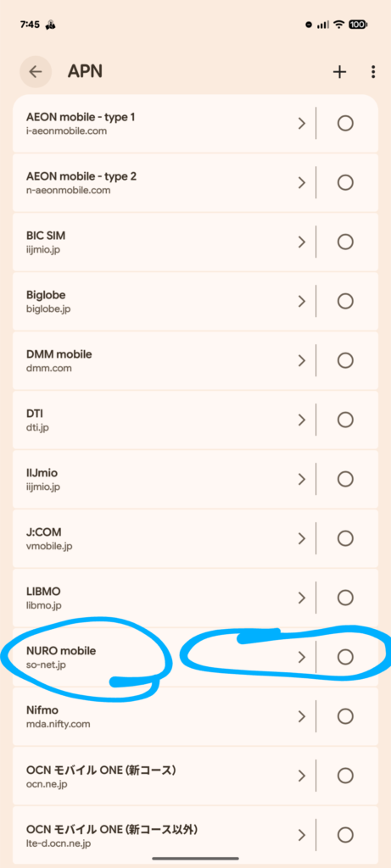The height and width of the screenshot is (868, 391).
Task: Select the IIJmio radio button
Action: tap(345, 479)
